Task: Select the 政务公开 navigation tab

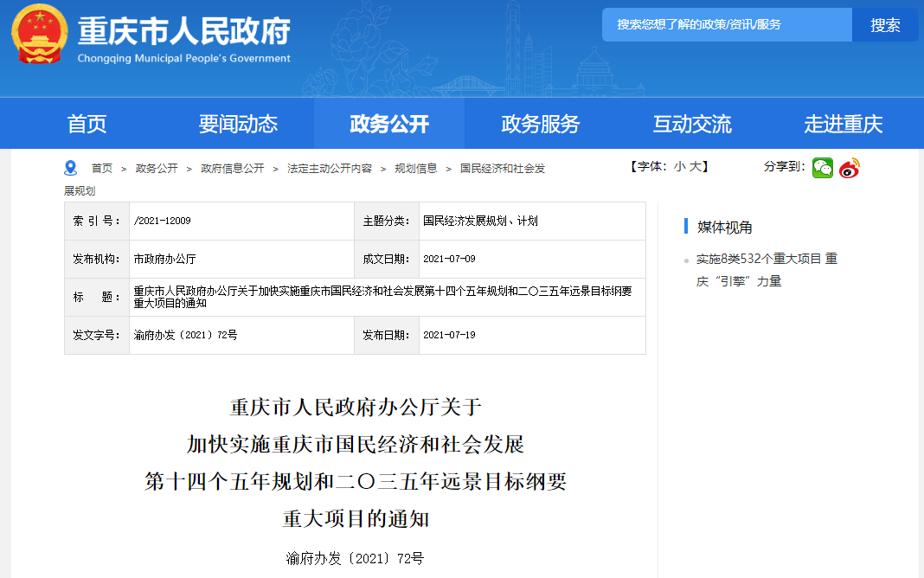Action: coord(389,124)
